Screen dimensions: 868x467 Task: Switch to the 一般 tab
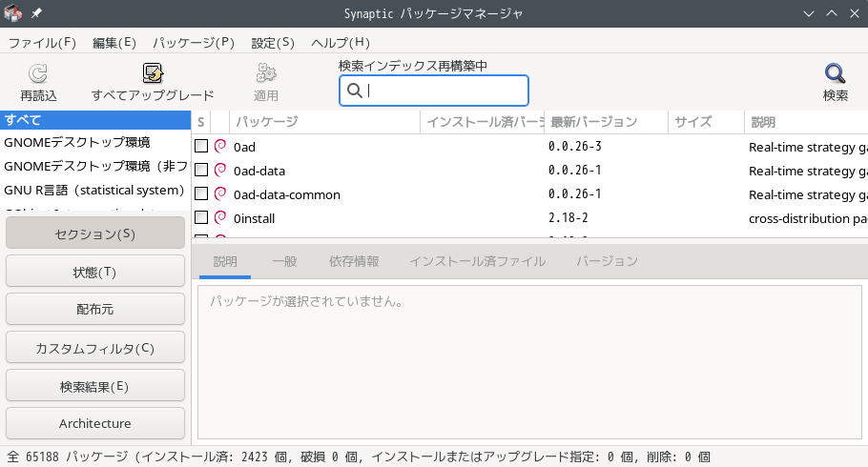tap(284, 261)
